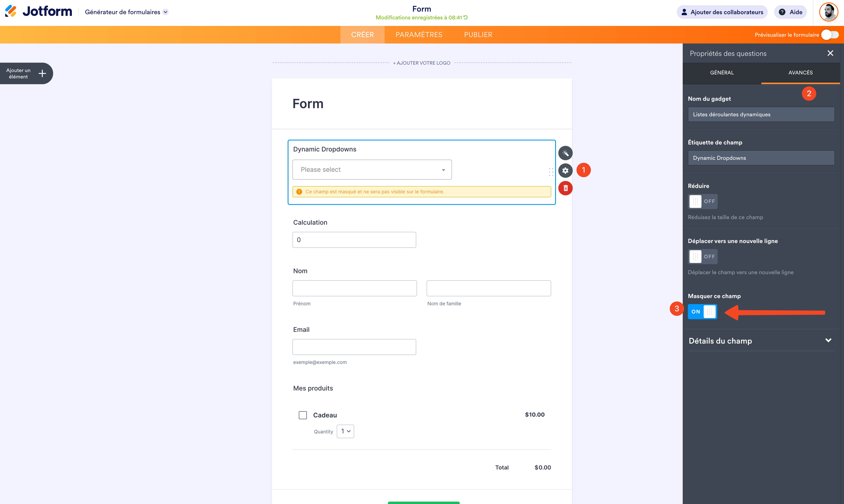Toggle Prévisualiser le formulaire switch
844x504 pixels.
[830, 35]
